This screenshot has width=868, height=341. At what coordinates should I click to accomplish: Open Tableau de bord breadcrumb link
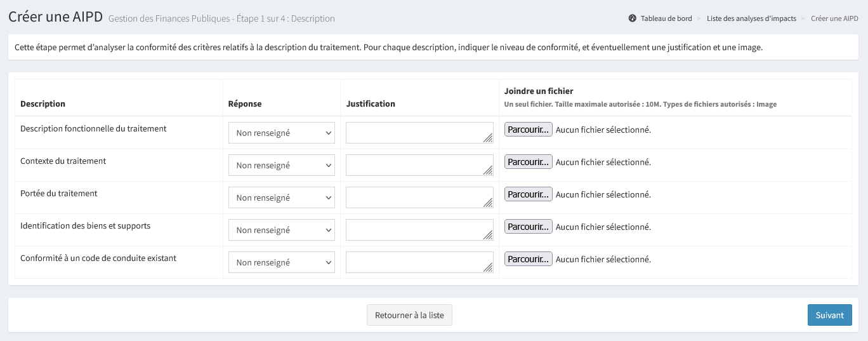[x=666, y=18]
